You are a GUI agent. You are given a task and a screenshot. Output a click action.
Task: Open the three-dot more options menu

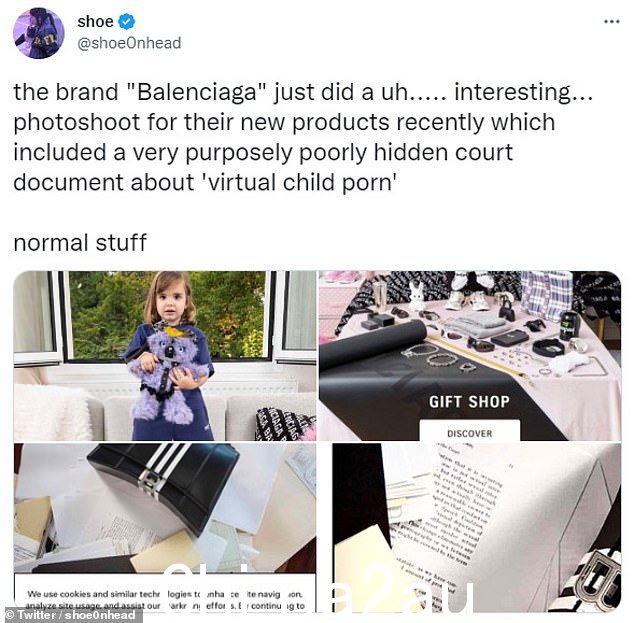click(x=611, y=22)
